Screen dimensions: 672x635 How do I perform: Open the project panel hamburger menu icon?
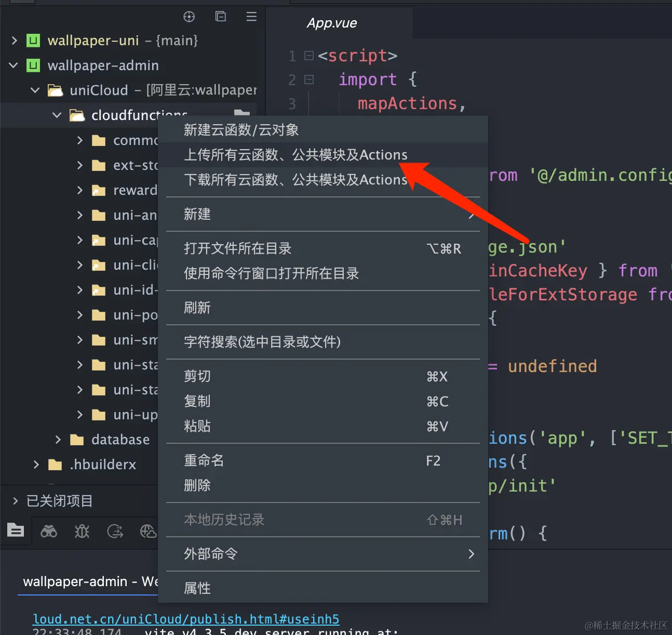click(x=251, y=17)
